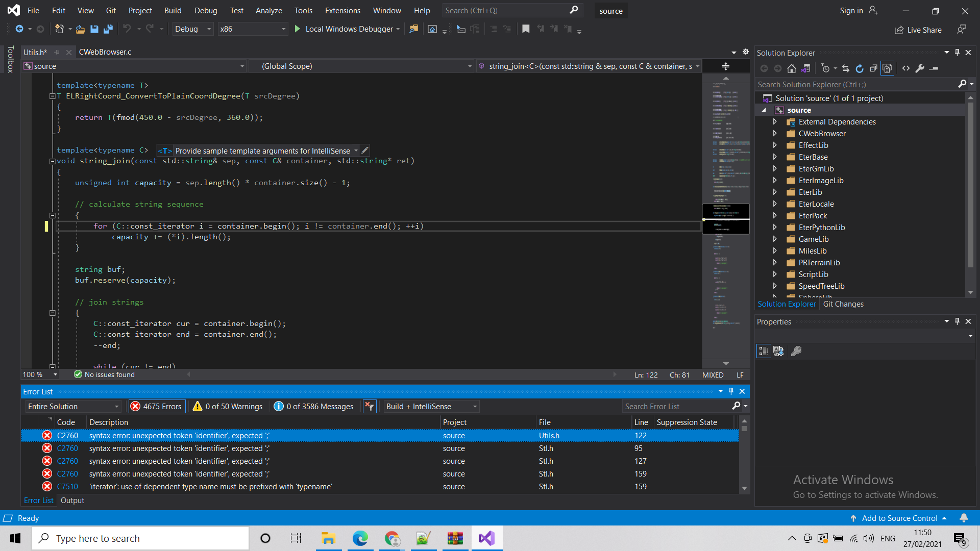
Task: Open File Explorer from the taskbar
Action: pos(328,538)
